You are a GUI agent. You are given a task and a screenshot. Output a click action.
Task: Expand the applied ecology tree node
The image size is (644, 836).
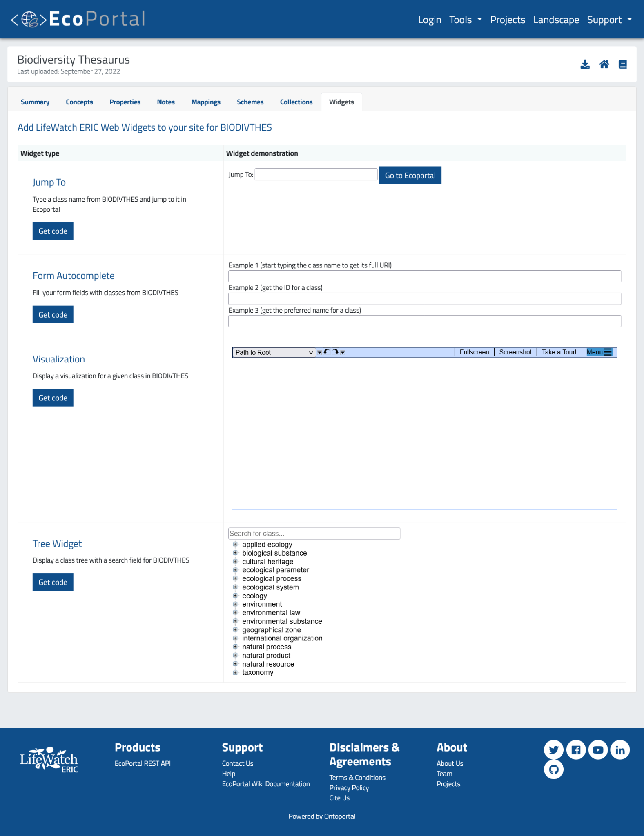[x=235, y=544]
